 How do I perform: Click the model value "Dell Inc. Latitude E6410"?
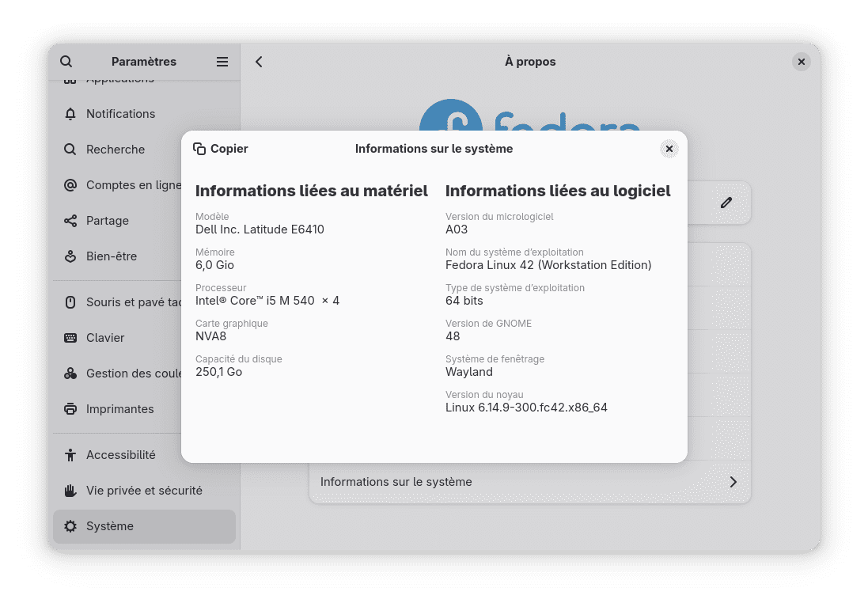[260, 229]
